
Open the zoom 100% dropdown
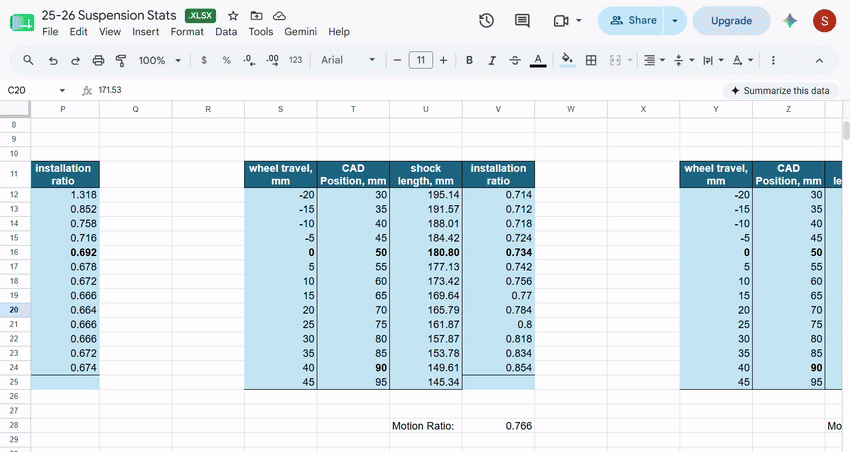coord(159,60)
